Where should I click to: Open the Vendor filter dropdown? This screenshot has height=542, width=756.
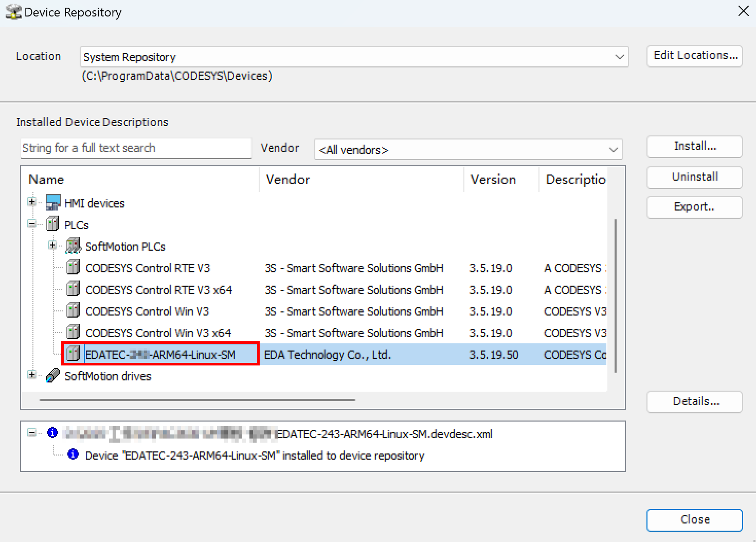click(x=613, y=150)
